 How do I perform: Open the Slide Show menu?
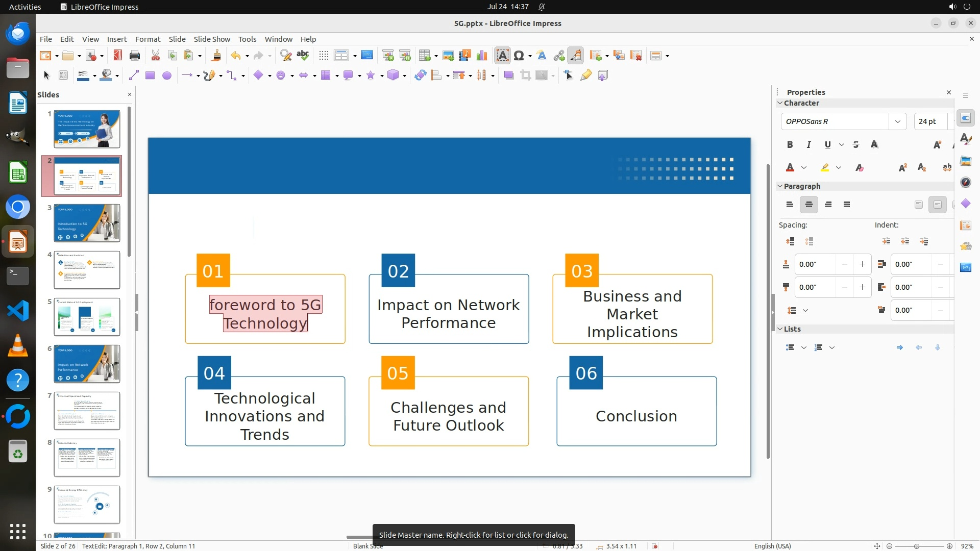211,39
